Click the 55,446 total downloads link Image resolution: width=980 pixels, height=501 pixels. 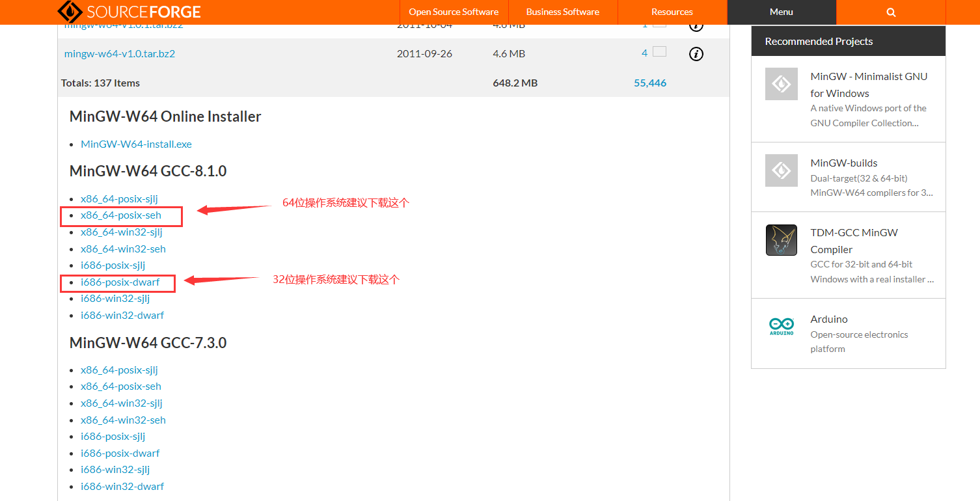pos(649,83)
